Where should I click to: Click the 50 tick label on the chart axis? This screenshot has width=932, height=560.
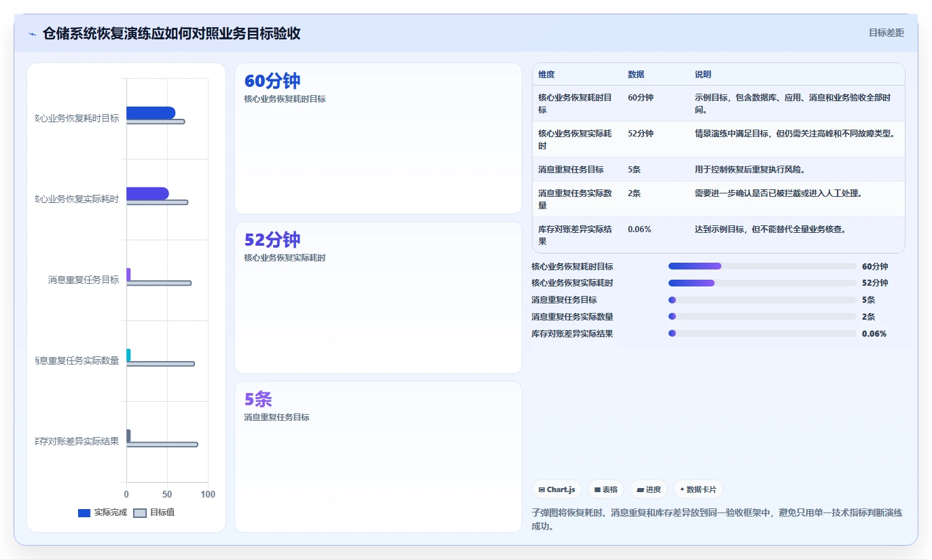[x=167, y=495]
